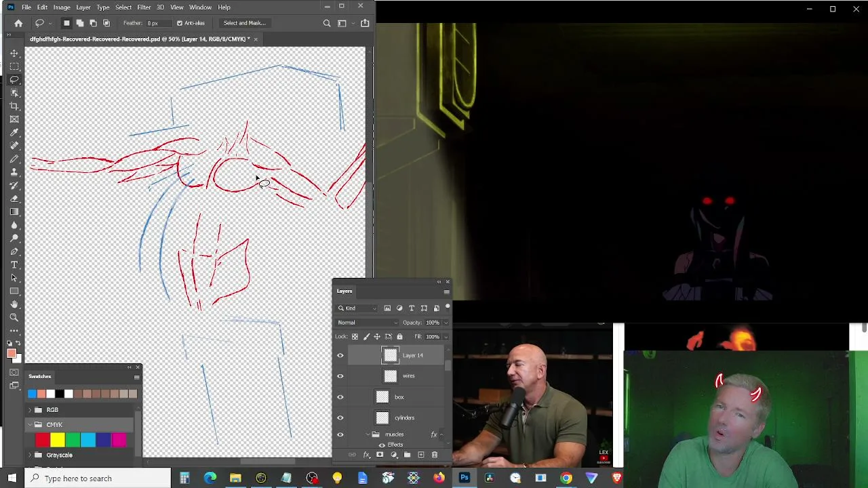The image size is (868, 488).
Task: Hide the cylinders layer
Action: coord(340,418)
